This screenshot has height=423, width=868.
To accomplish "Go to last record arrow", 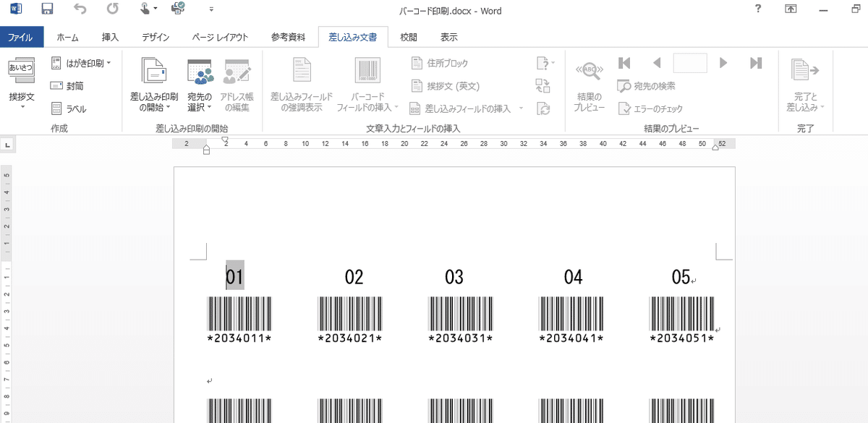I will click(x=756, y=64).
